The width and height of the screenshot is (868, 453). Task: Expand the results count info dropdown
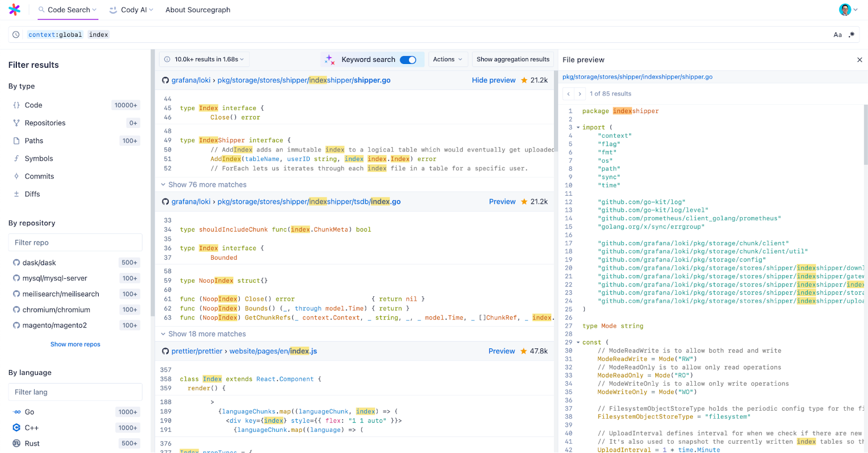204,60
